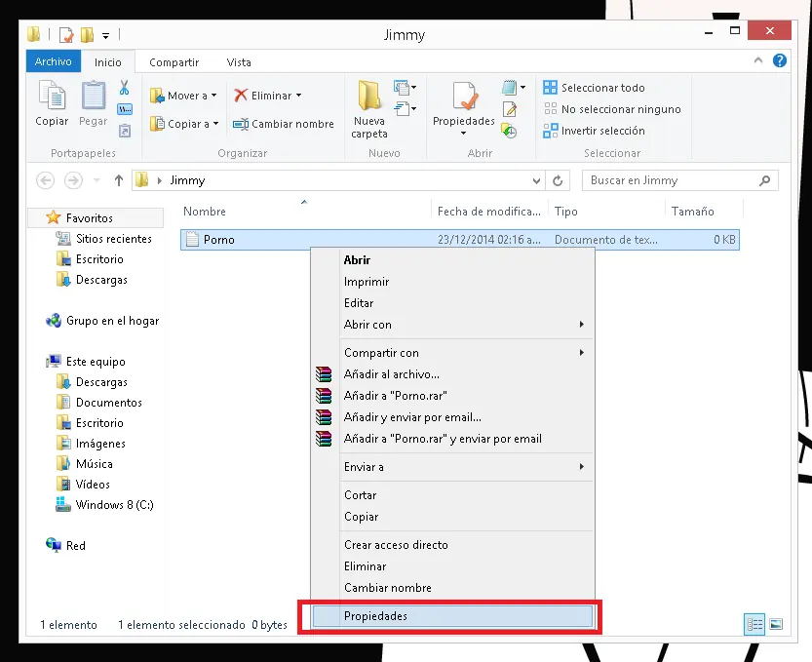Click the Propiedades ribbon icon with checkmark
812x662 pixels.
[464, 96]
